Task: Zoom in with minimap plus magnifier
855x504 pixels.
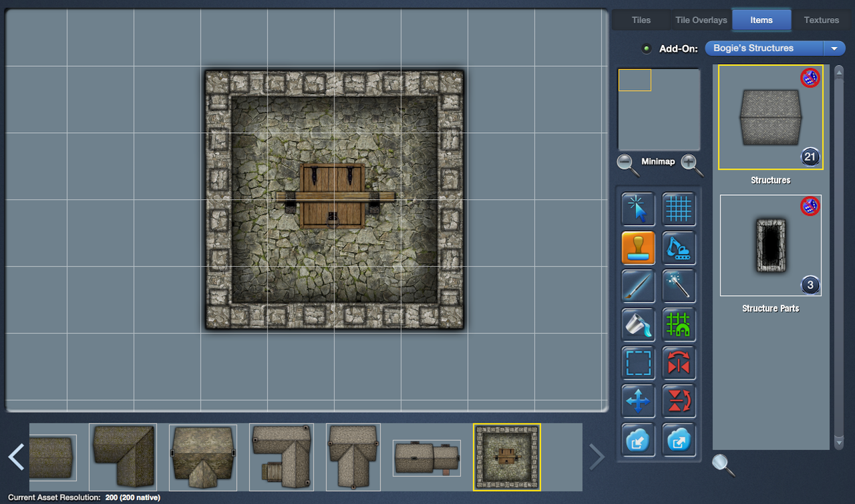Action: (692, 164)
